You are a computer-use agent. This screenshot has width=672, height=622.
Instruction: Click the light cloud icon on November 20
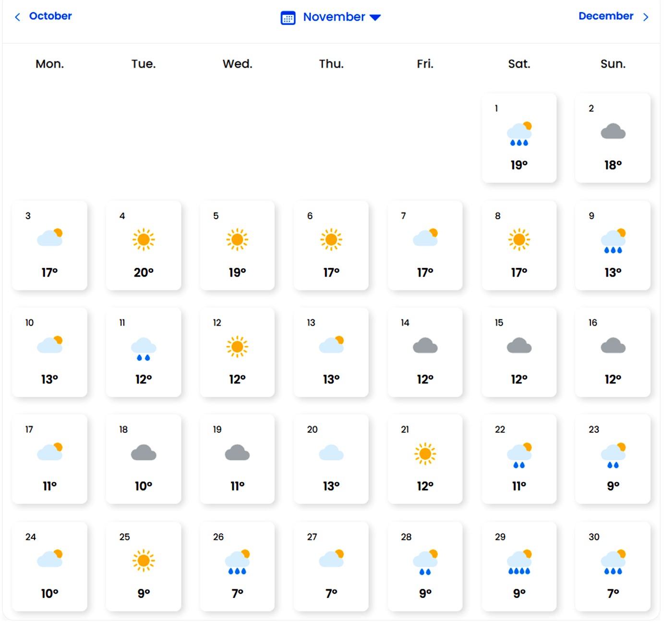coord(331,452)
